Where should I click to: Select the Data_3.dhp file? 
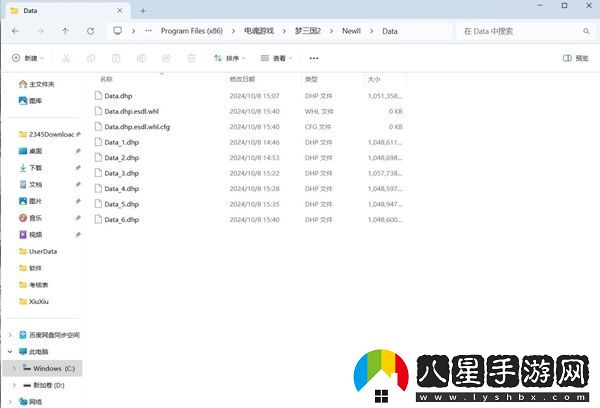tap(121, 173)
